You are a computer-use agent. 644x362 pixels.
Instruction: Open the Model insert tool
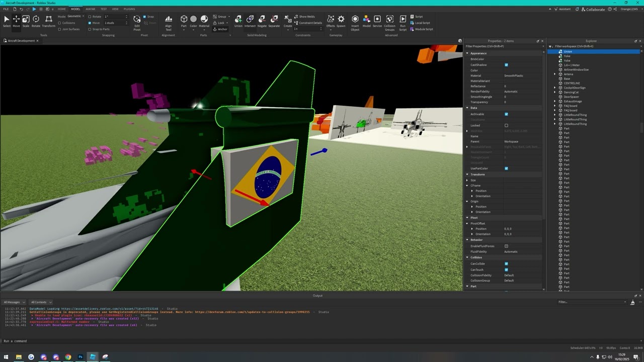367,21
